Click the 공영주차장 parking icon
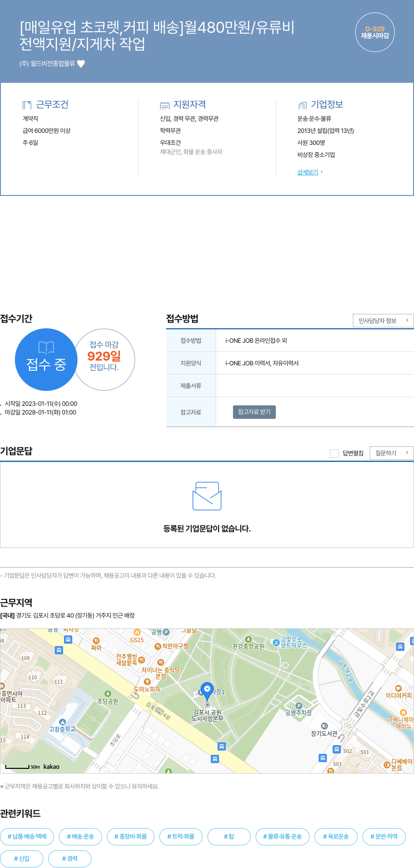The height and width of the screenshot is (868, 414). coord(298,706)
